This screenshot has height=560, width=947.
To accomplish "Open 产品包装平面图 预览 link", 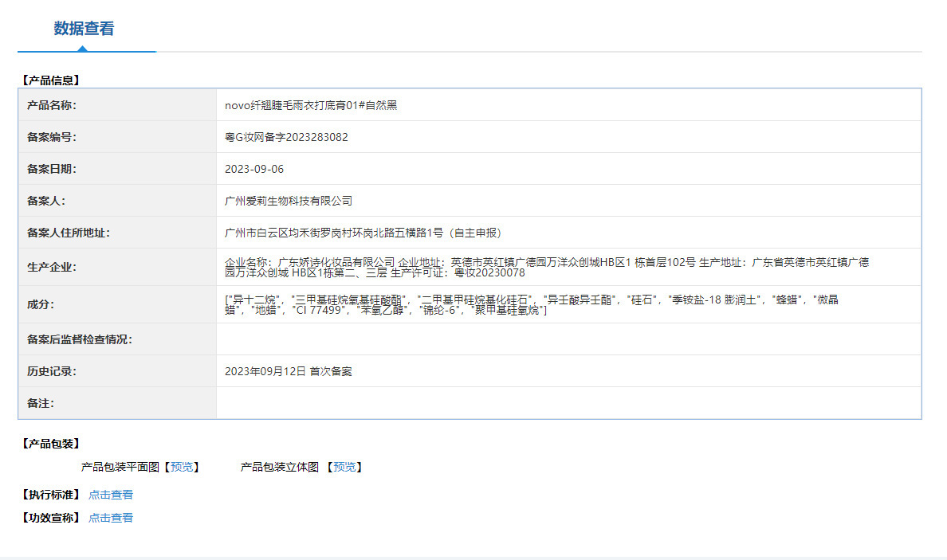I will click(182, 467).
